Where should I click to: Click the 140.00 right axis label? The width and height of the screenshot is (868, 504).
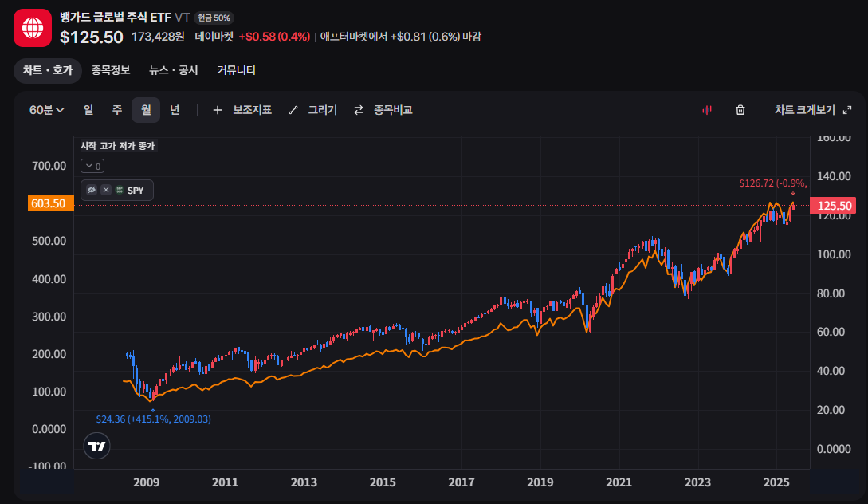point(835,176)
